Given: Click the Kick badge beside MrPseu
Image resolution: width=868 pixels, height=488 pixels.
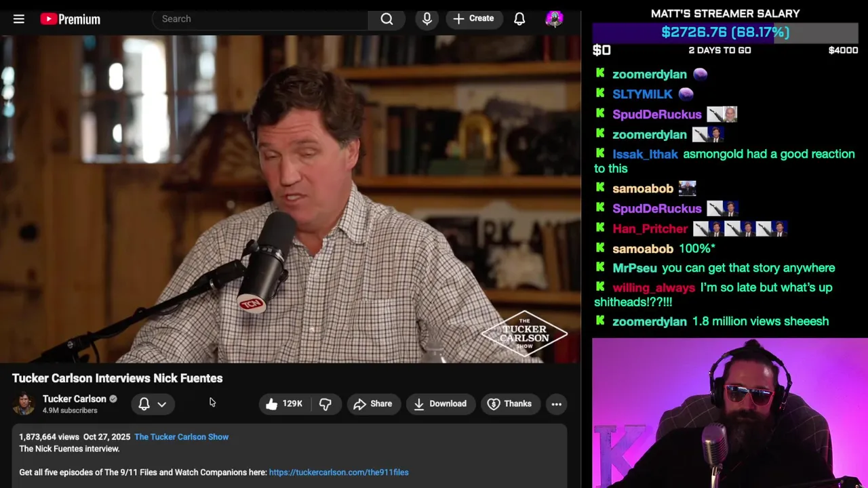Looking at the screenshot, I should [x=600, y=268].
